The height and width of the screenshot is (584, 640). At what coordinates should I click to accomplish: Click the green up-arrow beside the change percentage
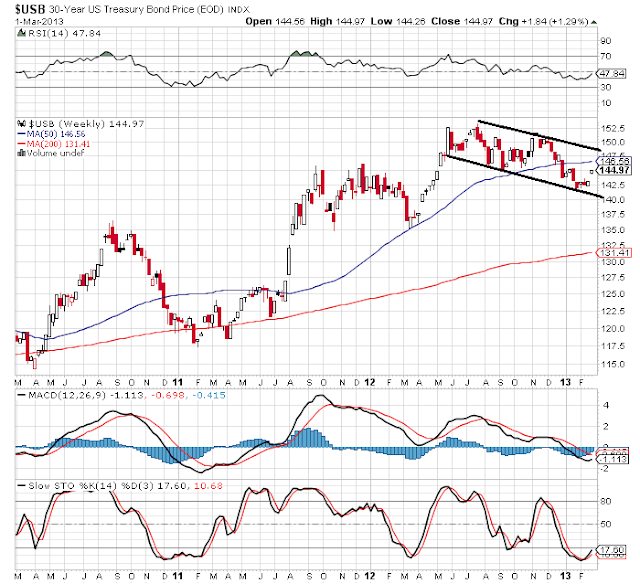pyautogui.click(x=594, y=22)
